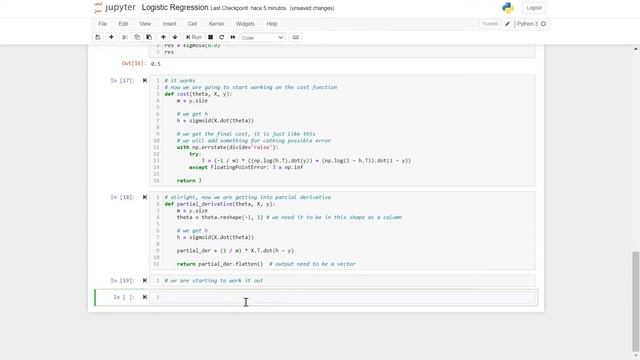640x360 pixels.
Task: Open the File menu
Action: (102, 24)
